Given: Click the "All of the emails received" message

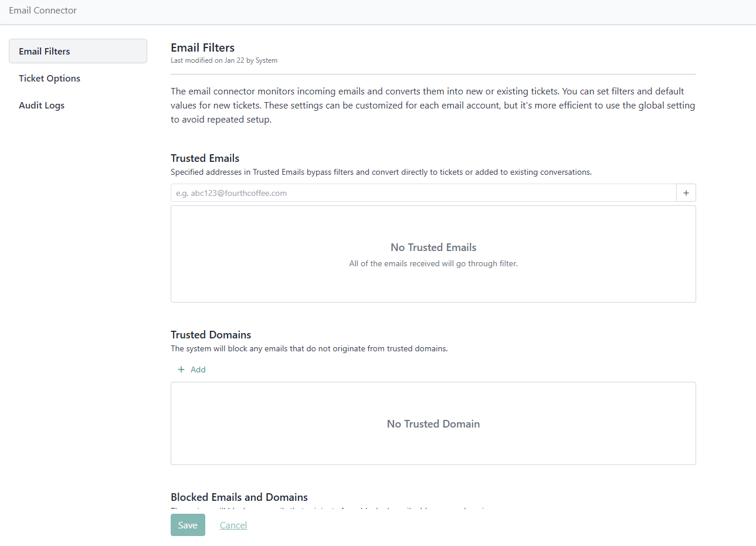Looking at the screenshot, I should (433, 264).
